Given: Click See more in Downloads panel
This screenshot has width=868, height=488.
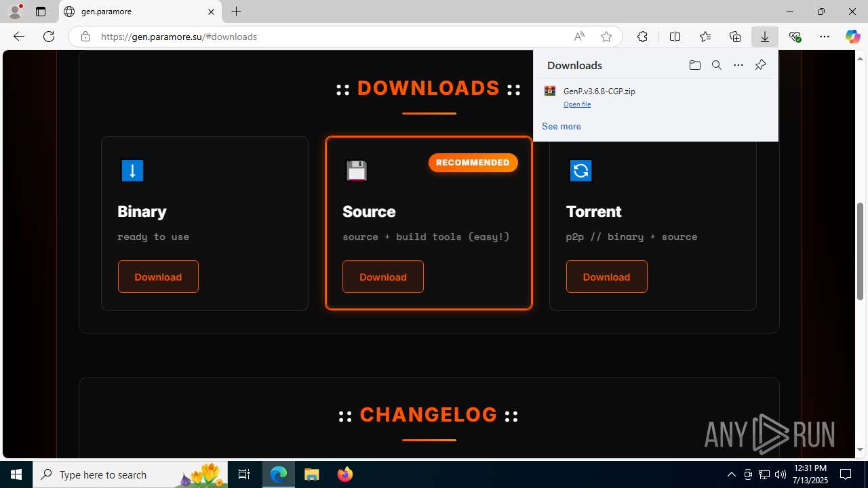Looking at the screenshot, I should click(x=561, y=126).
